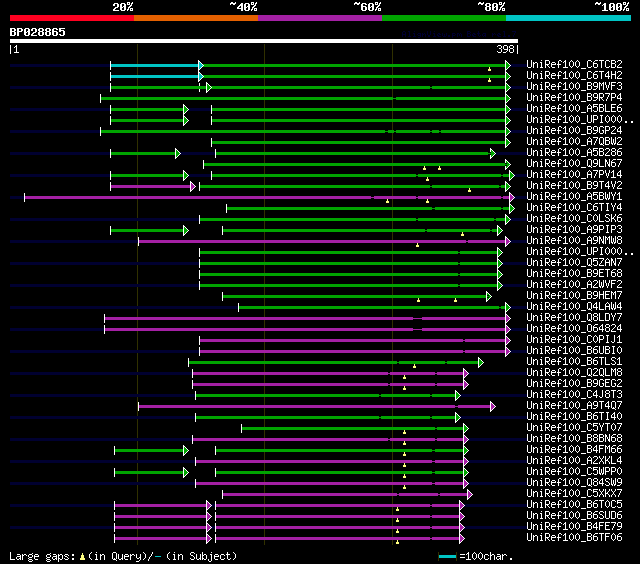Select the UniRef100_A2XKL4 label
This screenshot has height=564, width=640.
pos(574,461)
